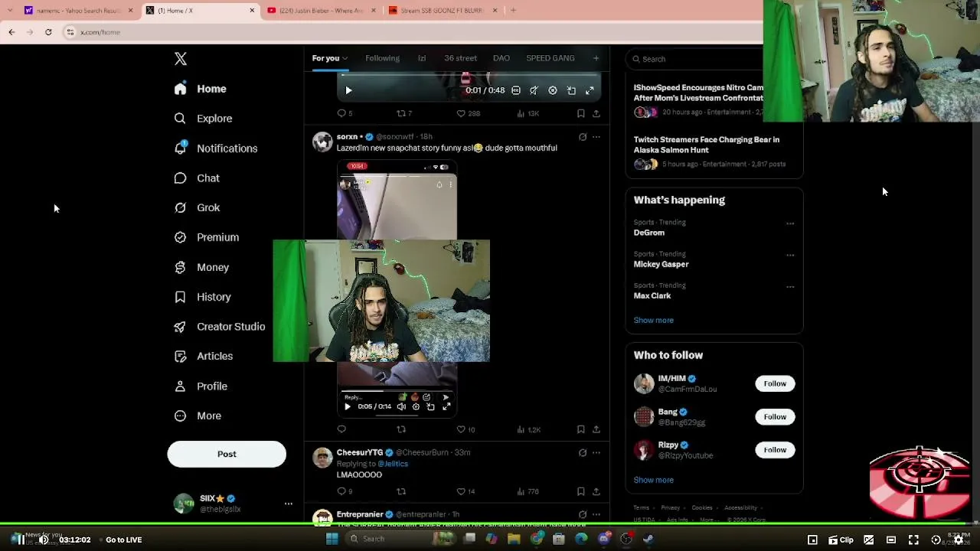Bookmark the sorxn post
The width and height of the screenshot is (980, 551).
(581, 429)
